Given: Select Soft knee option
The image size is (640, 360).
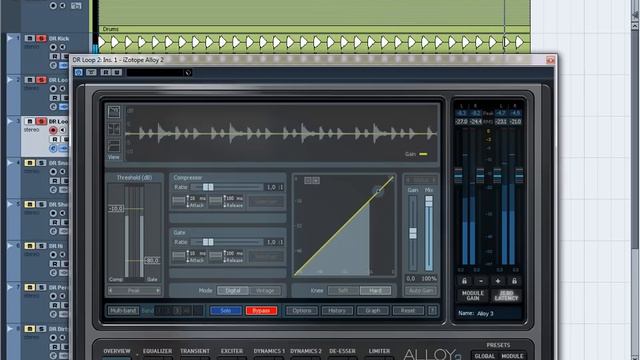Looking at the screenshot, I should pyautogui.click(x=343, y=291).
